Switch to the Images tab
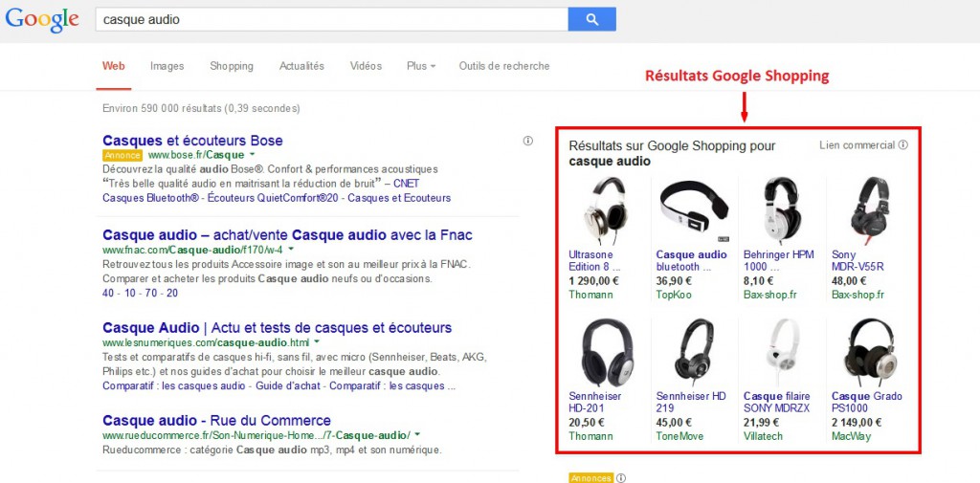The image size is (980, 483). [x=167, y=66]
